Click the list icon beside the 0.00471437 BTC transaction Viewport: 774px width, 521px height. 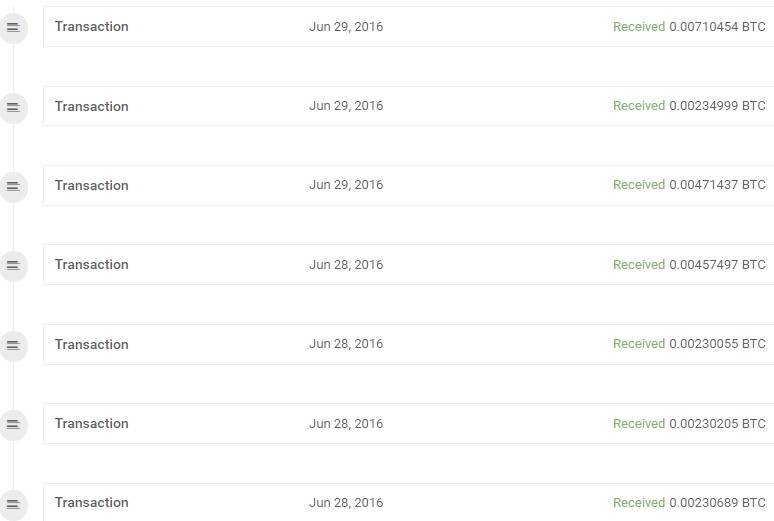click(x=13, y=187)
